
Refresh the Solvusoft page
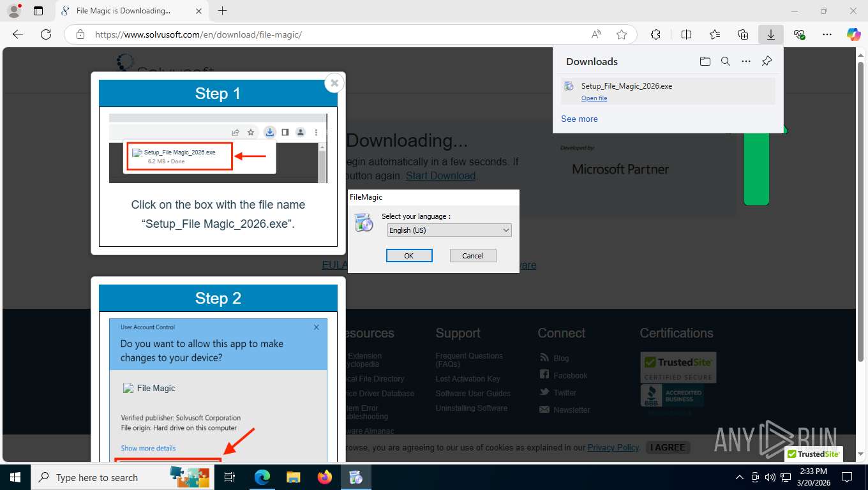coord(46,34)
